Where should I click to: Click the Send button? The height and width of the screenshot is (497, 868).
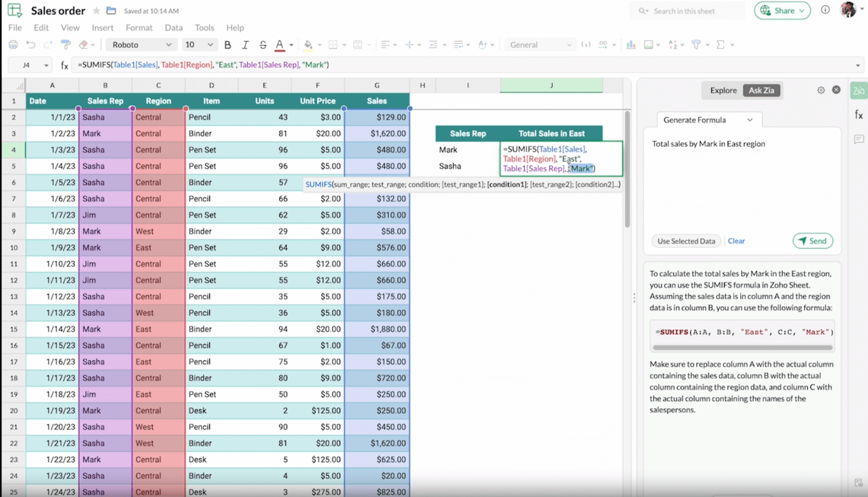(812, 241)
